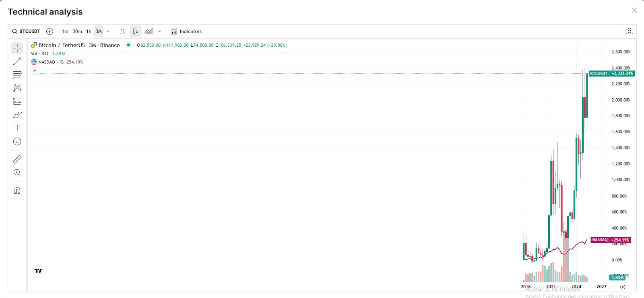644x298 pixels.
Task: Select the price range forecasting tool
Action: point(17,101)
